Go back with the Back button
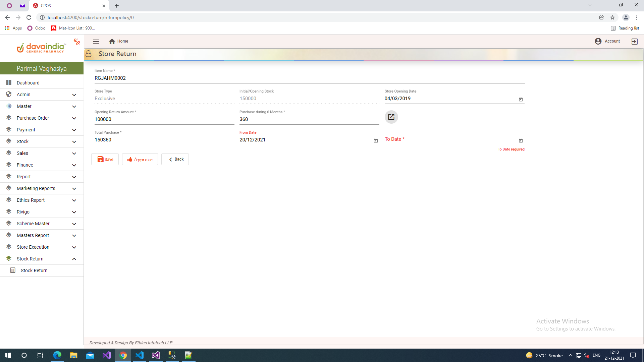Viewport: 644px width, 362px height. [x=175, y=159]
